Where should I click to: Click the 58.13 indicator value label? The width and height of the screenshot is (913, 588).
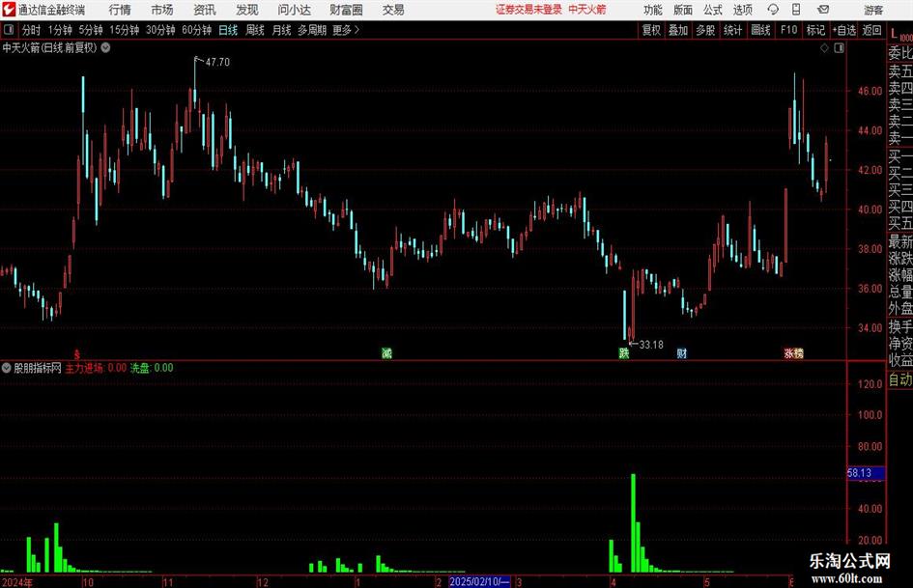click(x=866, y=473)
